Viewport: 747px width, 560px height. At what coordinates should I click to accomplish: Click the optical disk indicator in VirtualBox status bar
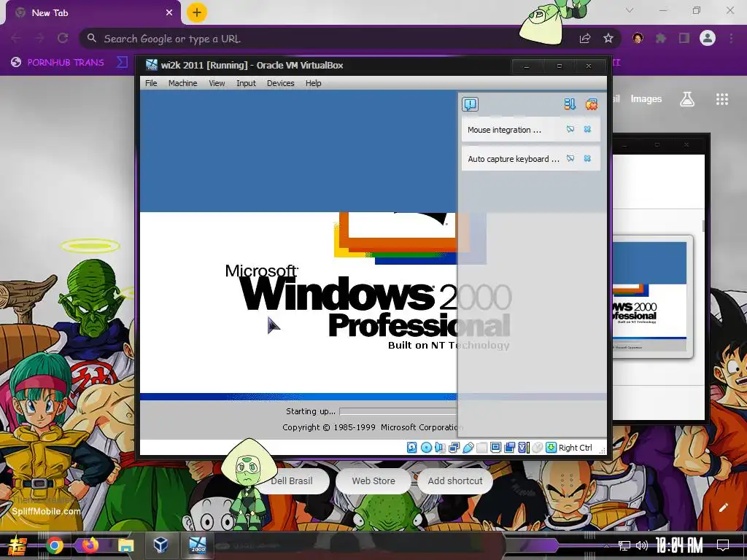pyautogui.click(x=426, y=448)
